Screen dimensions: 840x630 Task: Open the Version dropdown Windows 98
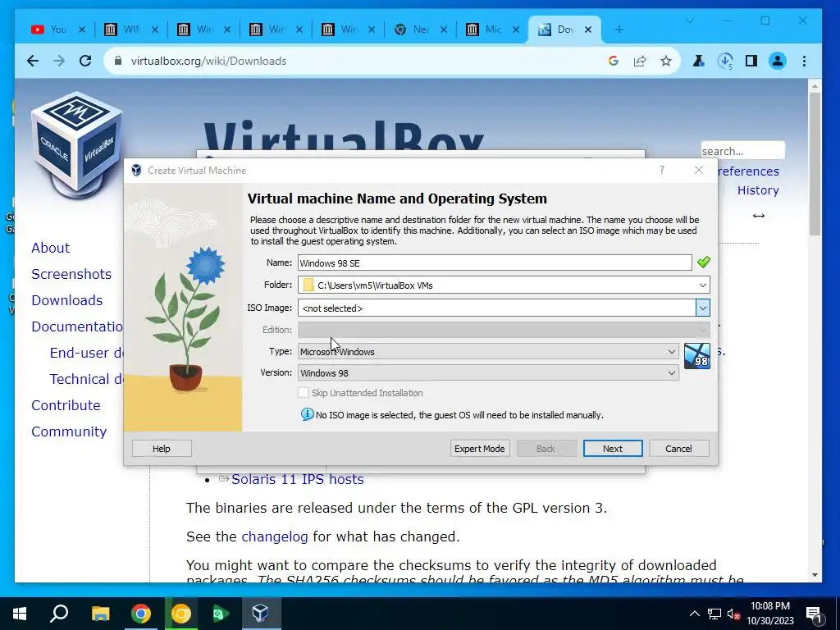pos(488,373)
